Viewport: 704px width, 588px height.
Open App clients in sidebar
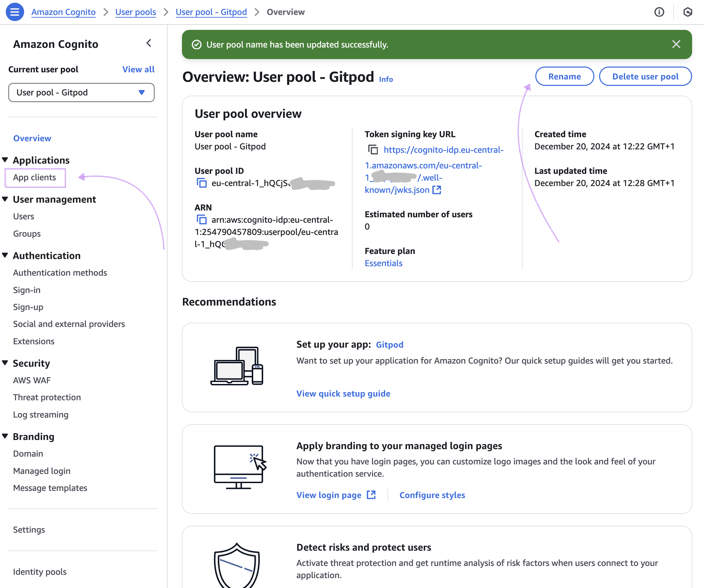pyautogui.click(x=35, y=177)
